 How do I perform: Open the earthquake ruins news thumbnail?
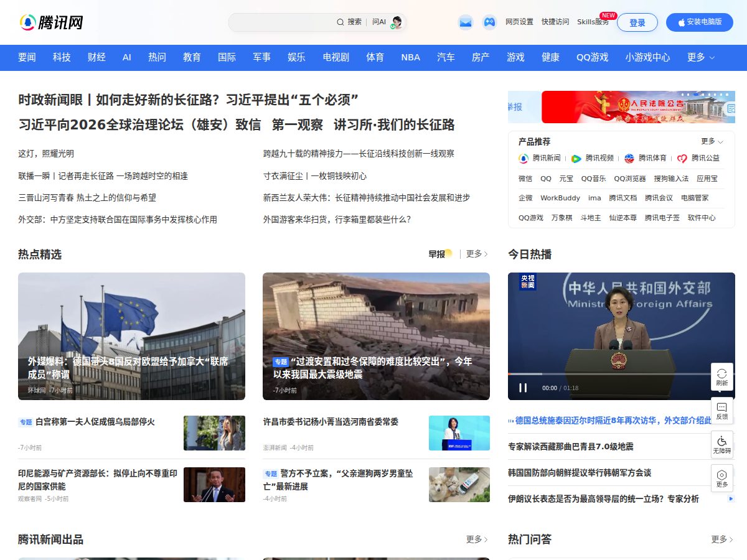[x=376, y=336]
